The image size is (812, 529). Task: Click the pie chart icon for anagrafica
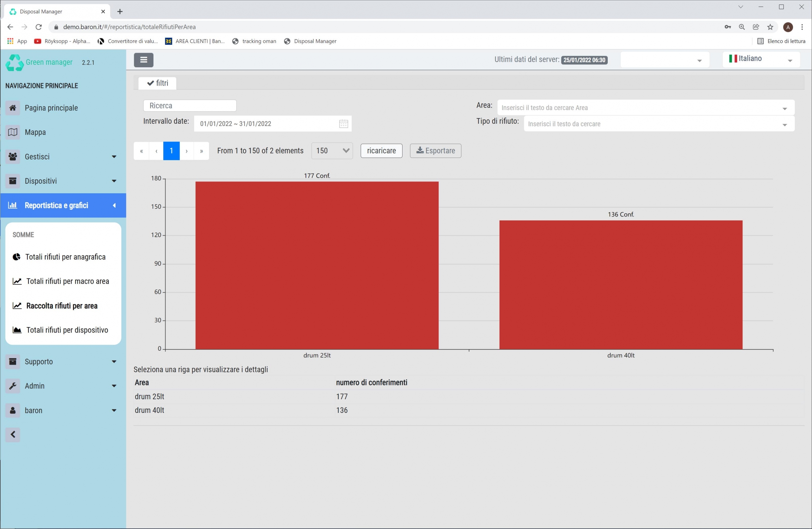pyautogui.click(x=16, y=257)
